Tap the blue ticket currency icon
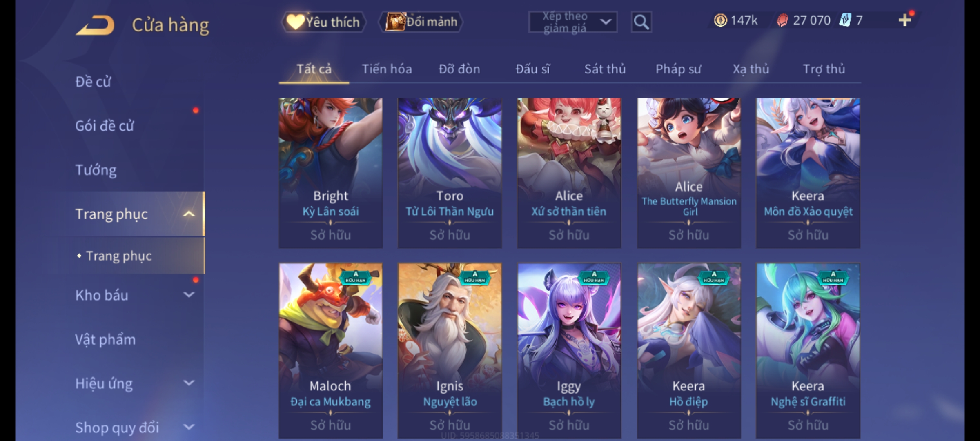The image size is (980, 441). pyautogui.click(x=845, y=20)
